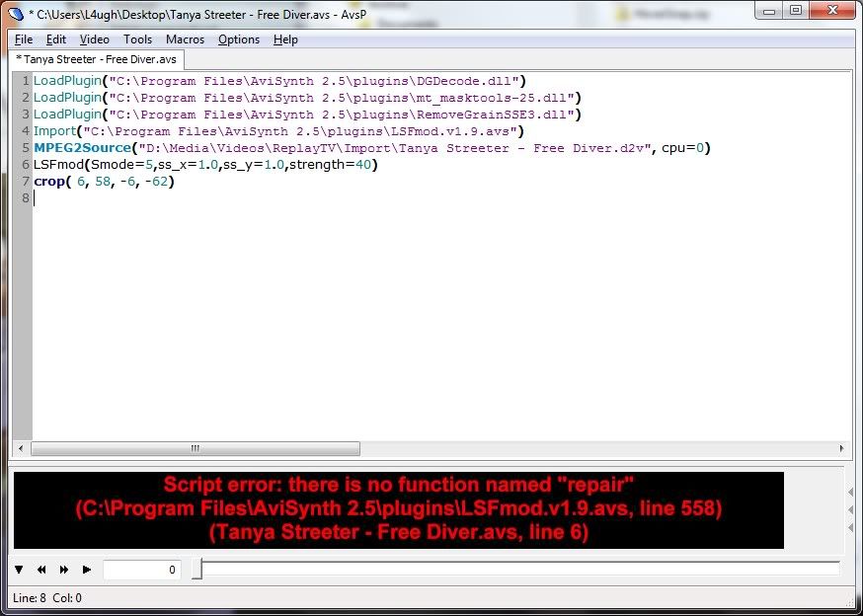Open the Video menu
Screen dimensions: 863x616
(95, 39)
